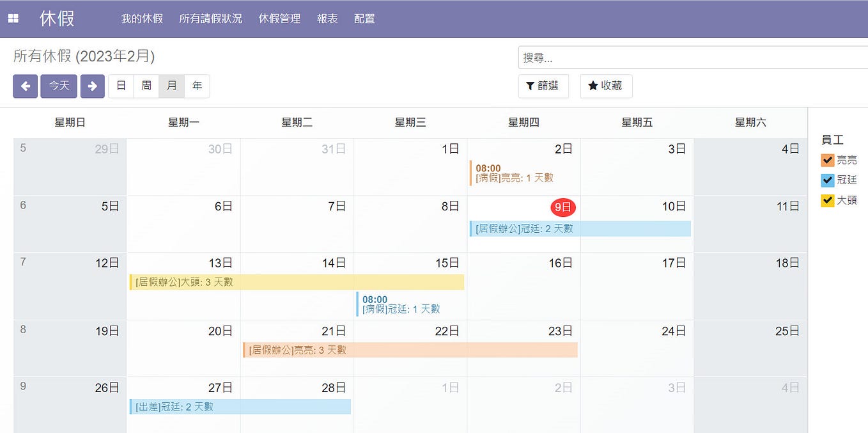
Task: Toggle the 冠廷 employee checkbox
Action: [x=828, y=180]
